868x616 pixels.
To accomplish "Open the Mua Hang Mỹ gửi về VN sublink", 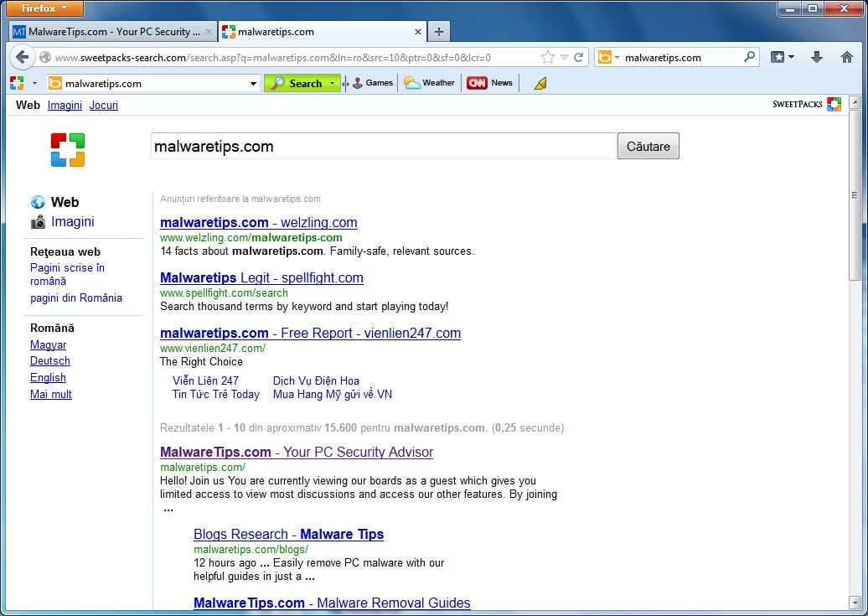I will (x=332, y=395).
